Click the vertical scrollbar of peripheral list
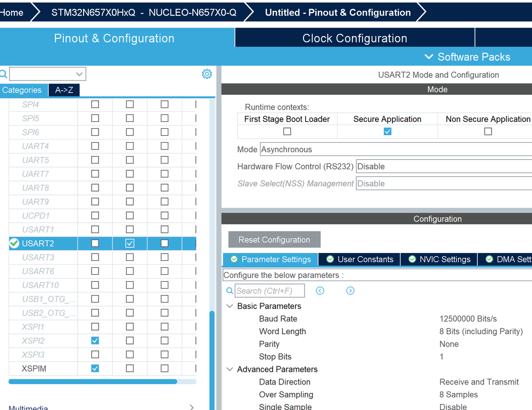The height and width of the screenshot is (410, 532). (212, 359)
